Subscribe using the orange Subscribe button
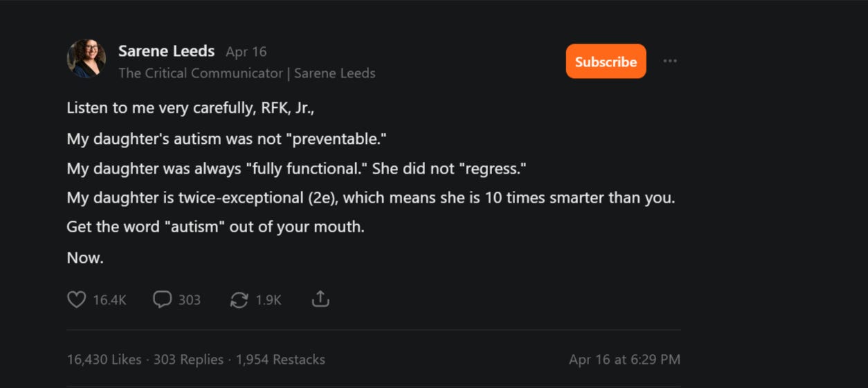This screenshot has height=388, width=868. pyautogui.click(x=606, y=62)
